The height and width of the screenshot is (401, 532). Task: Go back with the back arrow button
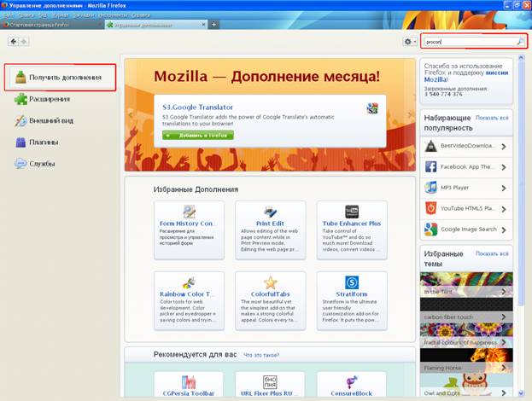pyautogui.click(x=13, y=41)
